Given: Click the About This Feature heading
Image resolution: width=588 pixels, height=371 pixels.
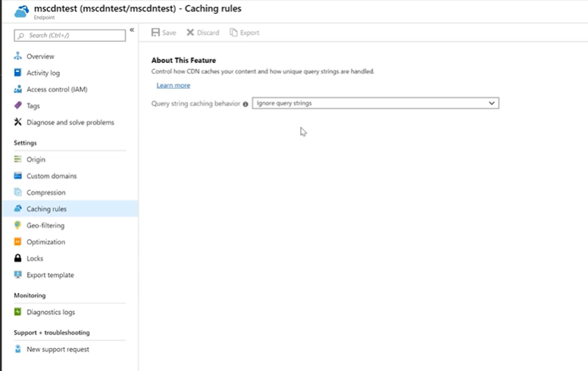Looking at the screenshot, I should click(x=183, y=60).
